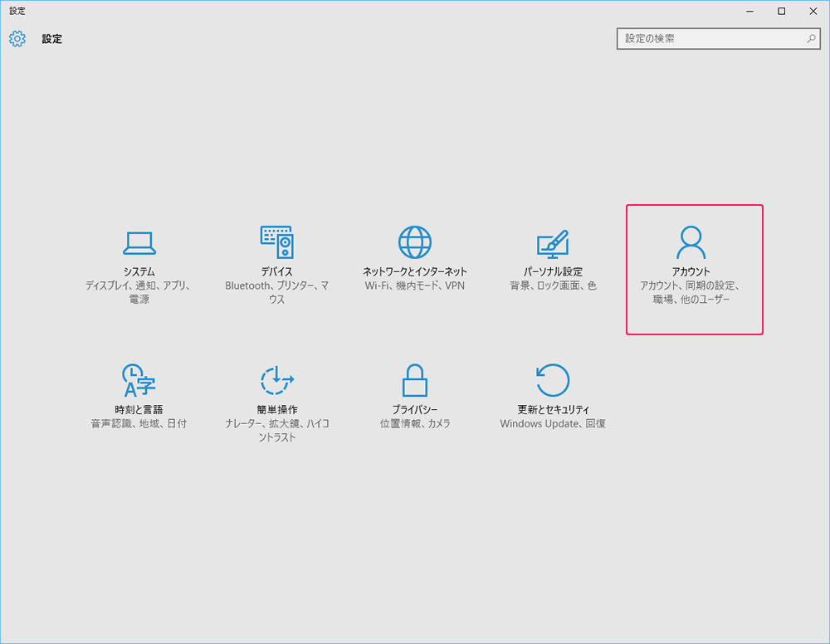Focus the 設定の検索 search field
The image size is (830, 644).
tap(718, 39)
